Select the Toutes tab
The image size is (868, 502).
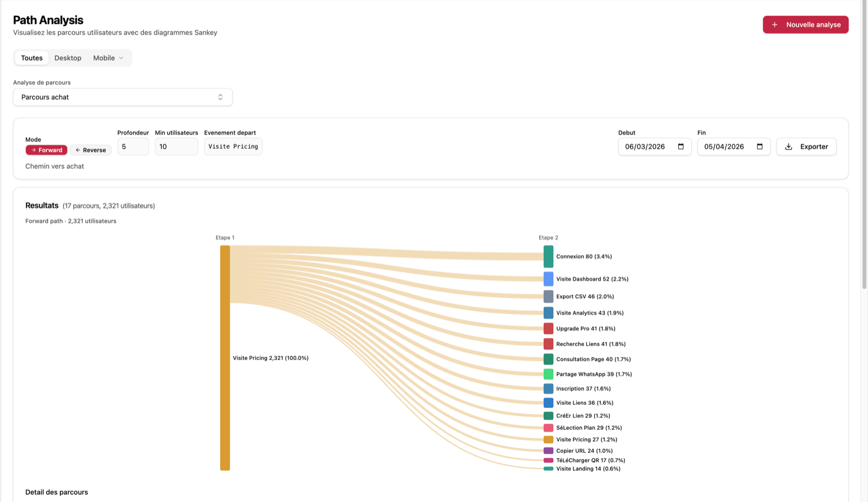32,58
